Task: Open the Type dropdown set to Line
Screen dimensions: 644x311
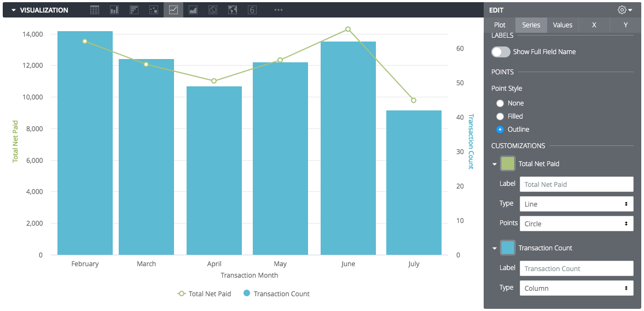Action: [576, 204]
